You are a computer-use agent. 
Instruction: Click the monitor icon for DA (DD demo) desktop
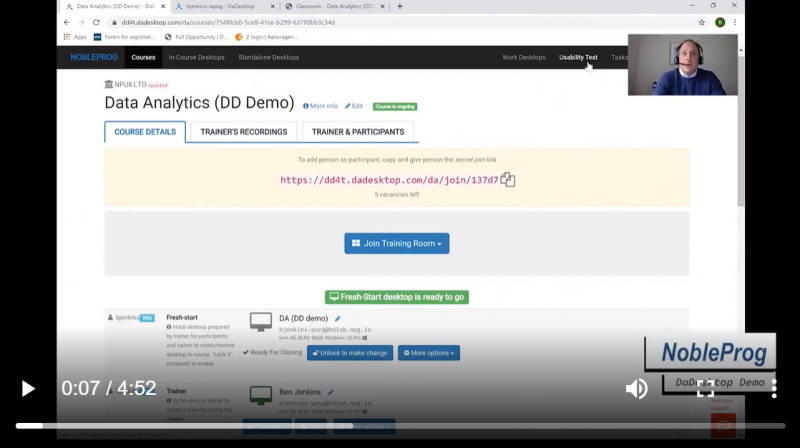click(x=261, y=322)
